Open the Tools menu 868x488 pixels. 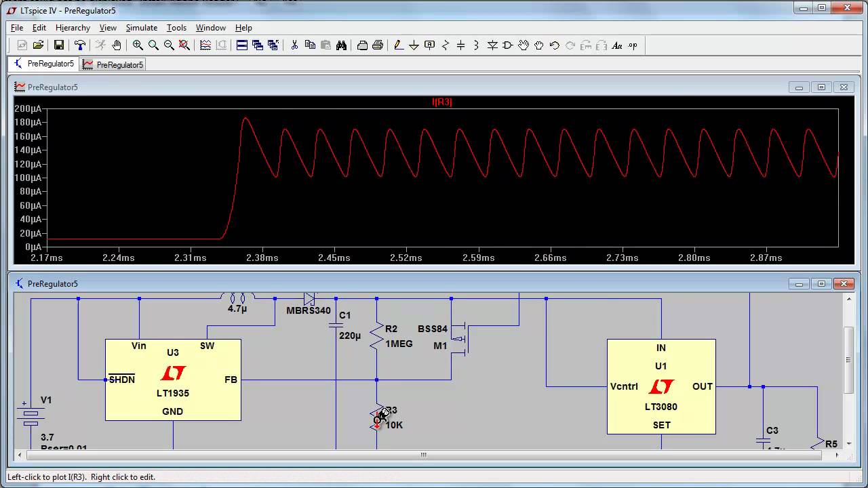click(176, 28)
